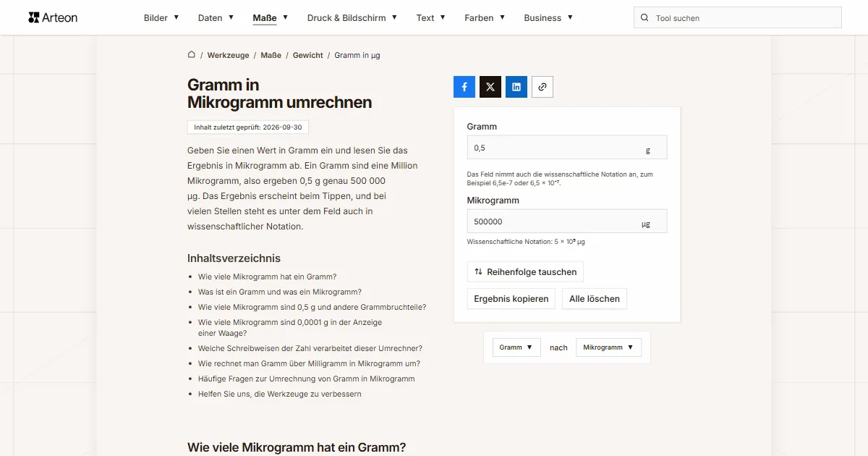
Task: Share the page on LinkedIn
Action: (x=516, y=87)
